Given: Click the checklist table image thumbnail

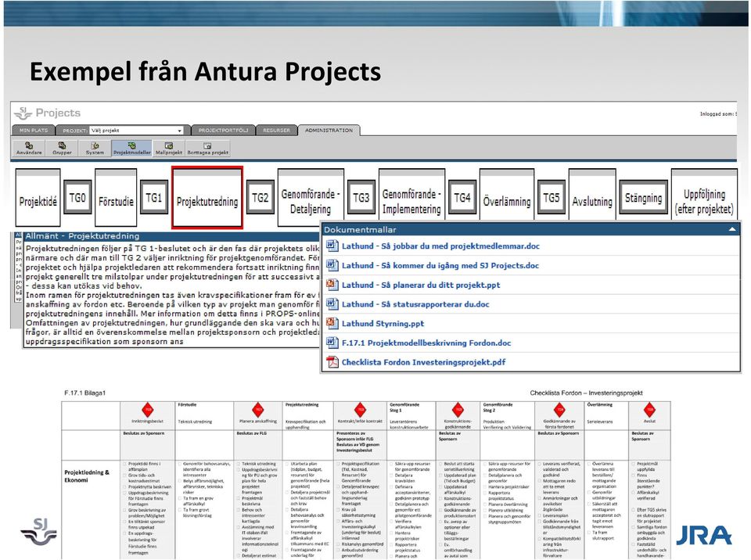Looking at the screenshot, I should point(366,479).
